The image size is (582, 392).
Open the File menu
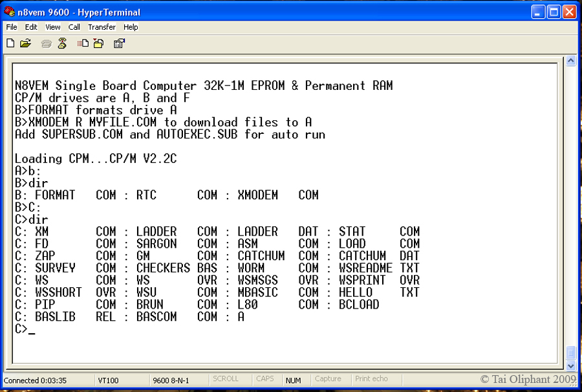tap(12, 27)
